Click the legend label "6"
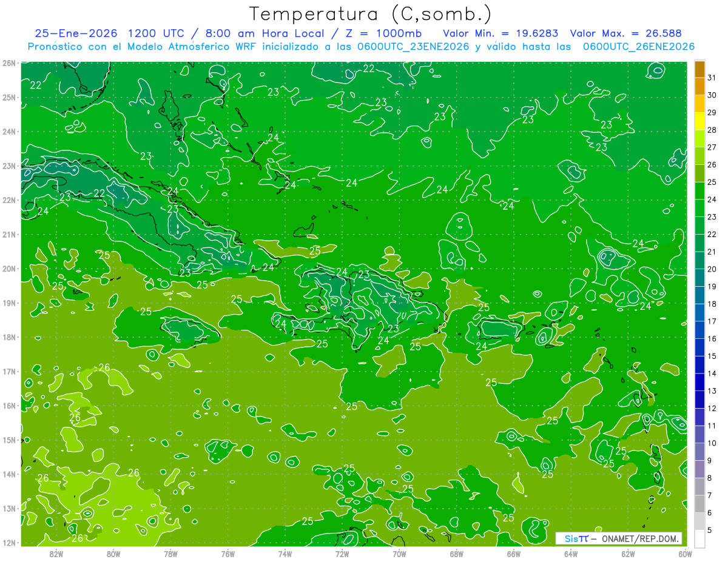This screenshot has height=562, width=728. coord(710,513)
